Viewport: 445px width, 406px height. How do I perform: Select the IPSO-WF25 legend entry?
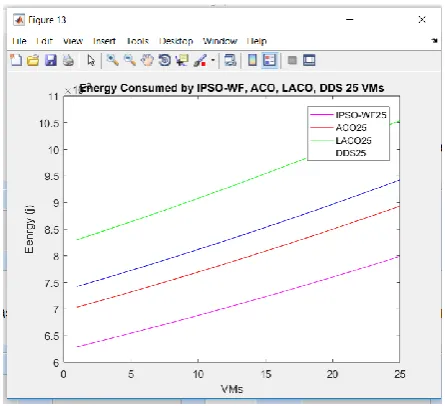[348, 115]
